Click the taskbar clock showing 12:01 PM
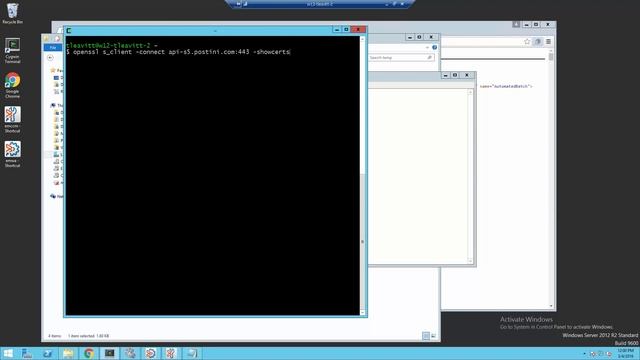 pos(626,353)
